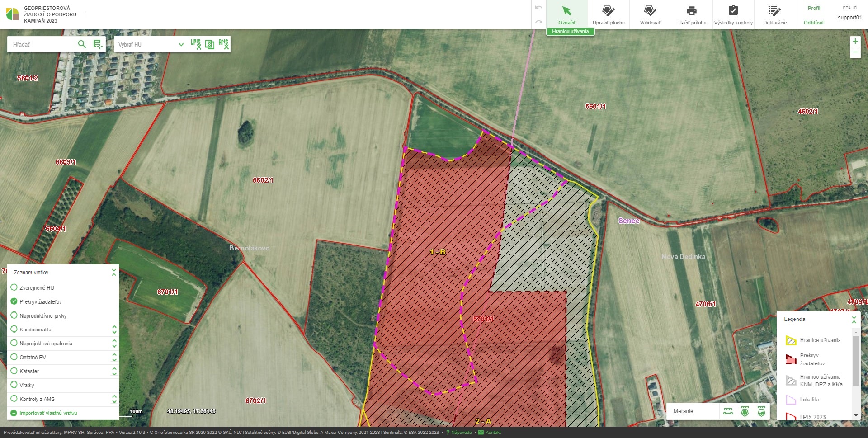Screen dimensions: 868x438
Task: Open the Profil menu item
Action: [814, 8]
